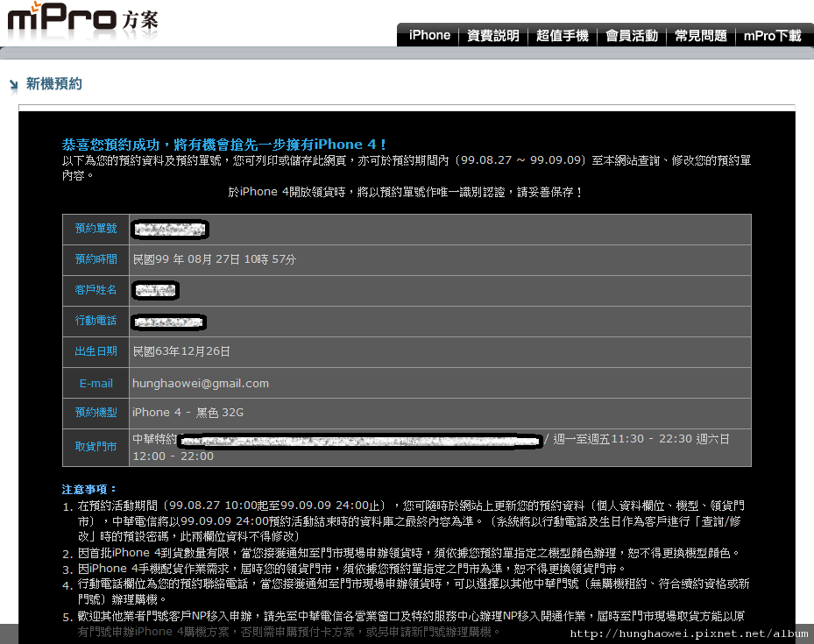
Task: Open the 超值手機 nav tab
Action: [563, 35]
